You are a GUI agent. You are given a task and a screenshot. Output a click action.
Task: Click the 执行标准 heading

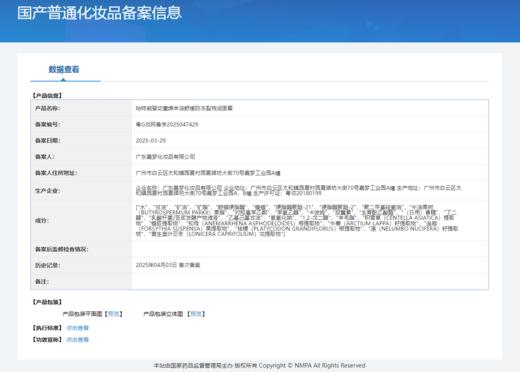click(47, 328)
